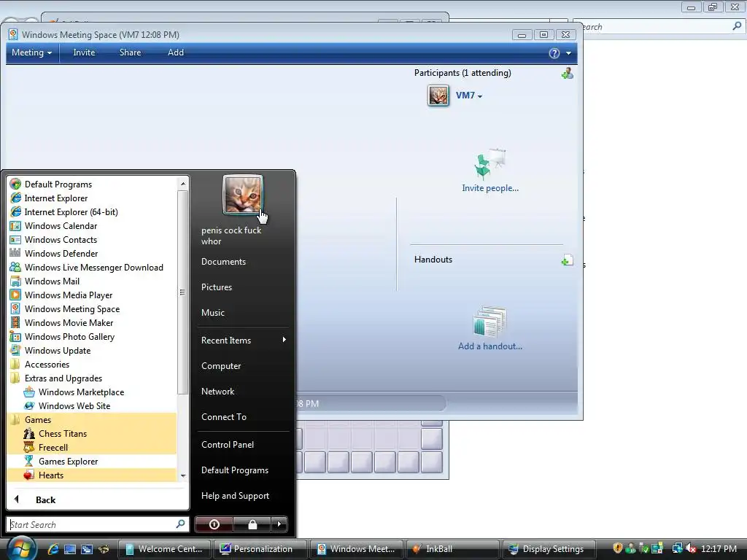Click the Invite people... link
This screenshot has height=560, width=747.
click(490, 188)
